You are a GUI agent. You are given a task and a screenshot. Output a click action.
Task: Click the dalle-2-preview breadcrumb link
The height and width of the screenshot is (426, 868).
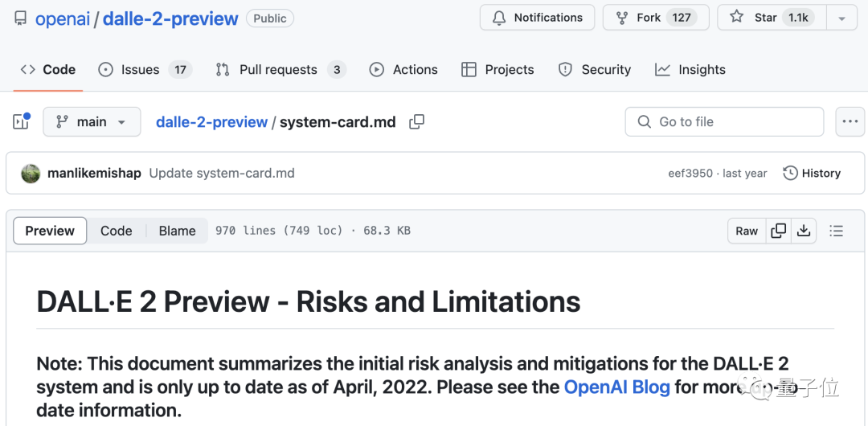click(211, 122)
